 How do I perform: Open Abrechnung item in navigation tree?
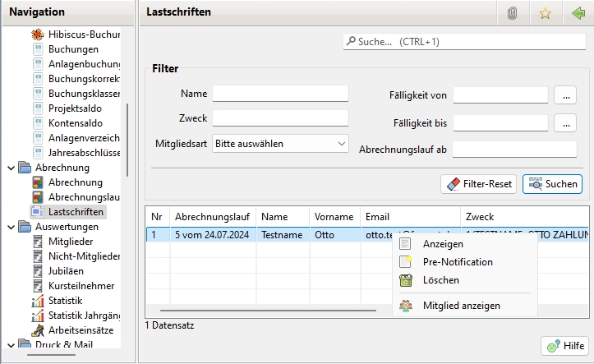(x=75, y=182)
